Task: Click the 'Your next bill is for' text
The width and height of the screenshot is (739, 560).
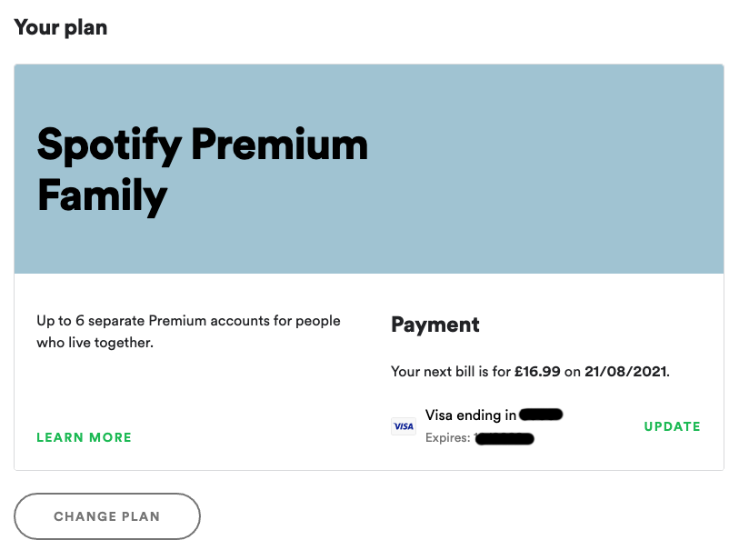Action: (x=451, y=372)
